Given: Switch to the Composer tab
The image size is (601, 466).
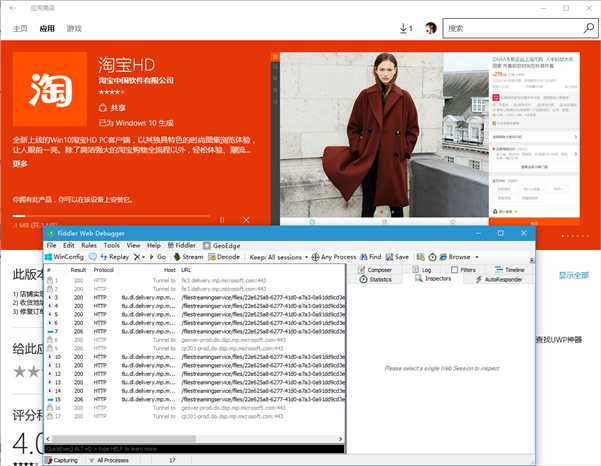Looking at the screenshot, I should [375, 270].
